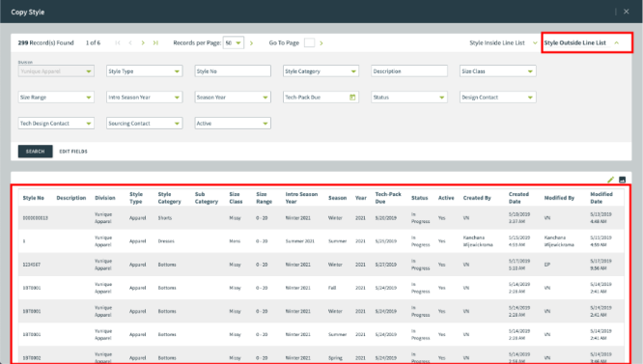Sort by Division column header
The image size is (643, 364).
pyautogui.click(x=105, y=198)
